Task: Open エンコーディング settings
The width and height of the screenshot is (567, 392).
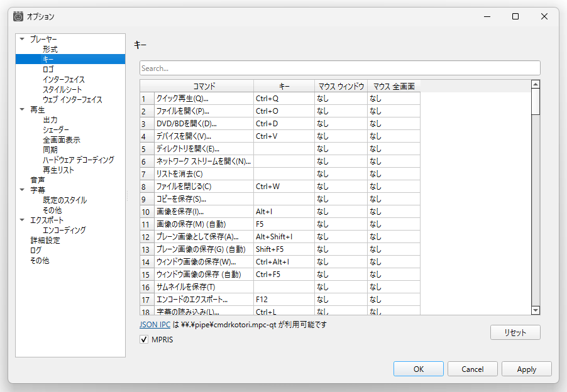Action: click(64, 230)
